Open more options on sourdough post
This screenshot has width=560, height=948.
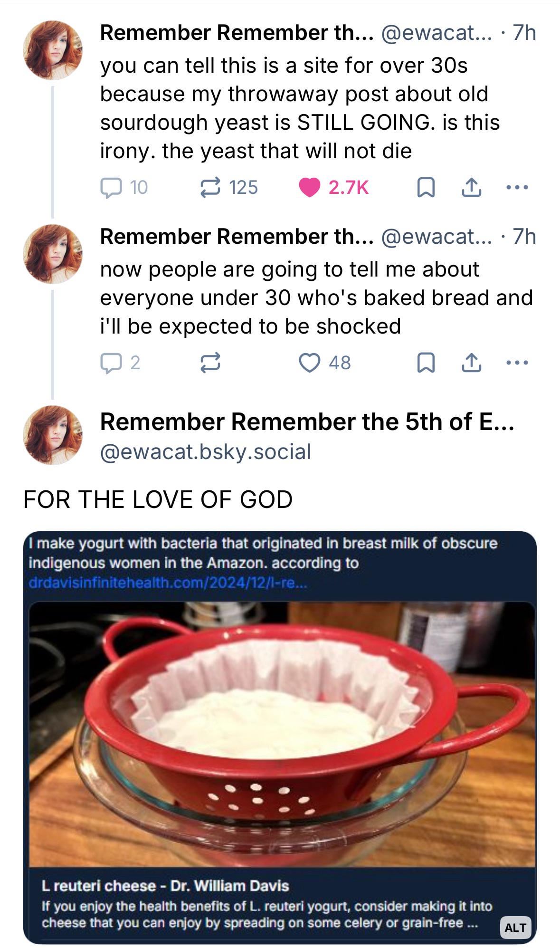[517, 187]
